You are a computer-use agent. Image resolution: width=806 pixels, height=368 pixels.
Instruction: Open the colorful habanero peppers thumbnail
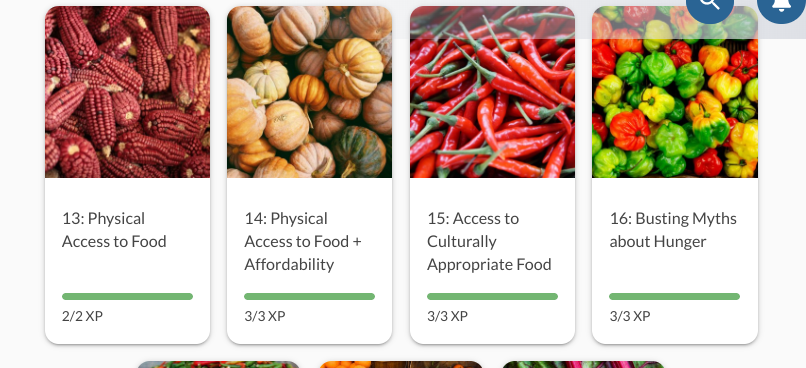point(675,92)
